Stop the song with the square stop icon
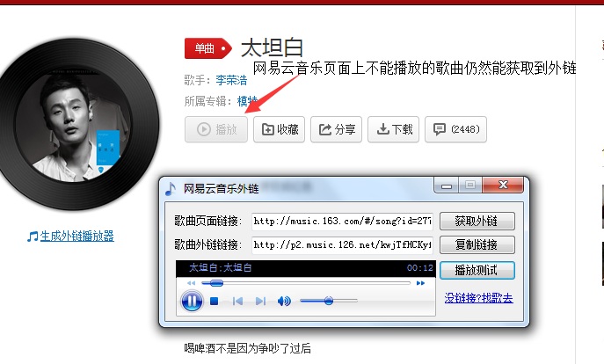 click(x=215, y=301)
